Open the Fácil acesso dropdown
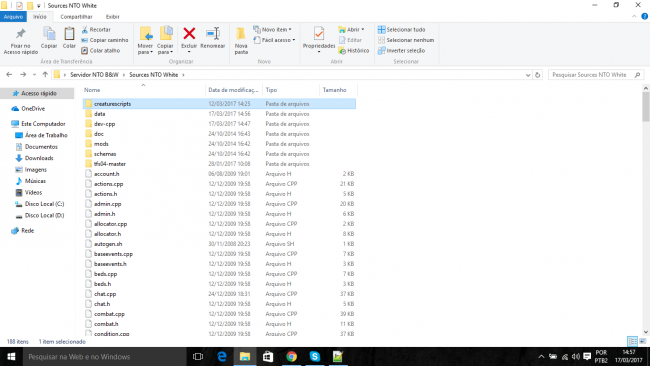 tap(274, 40)
